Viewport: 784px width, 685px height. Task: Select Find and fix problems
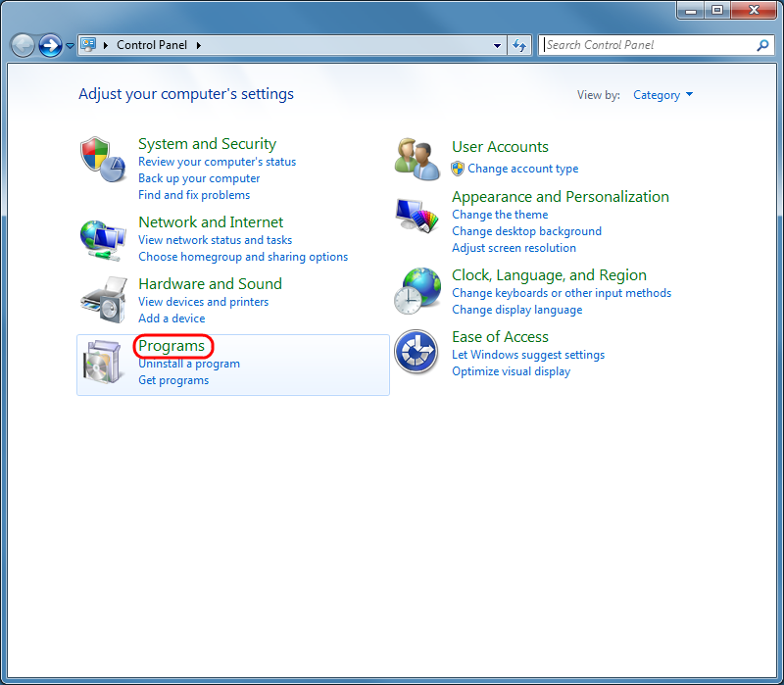(194, 195)
